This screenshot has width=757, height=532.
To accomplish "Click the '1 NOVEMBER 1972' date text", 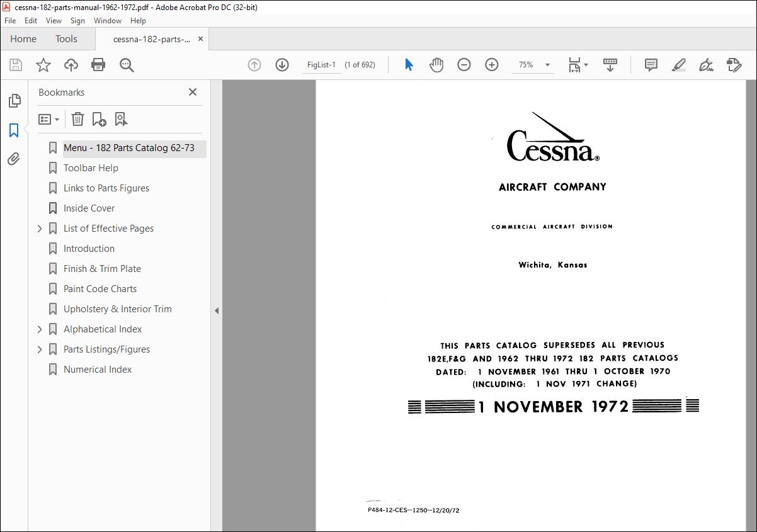I will click(554, 407).
